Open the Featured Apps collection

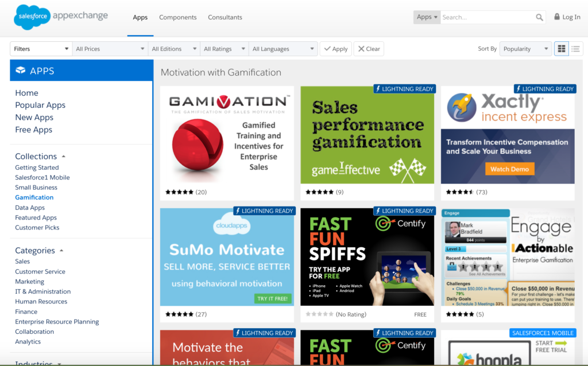point(36,217)
